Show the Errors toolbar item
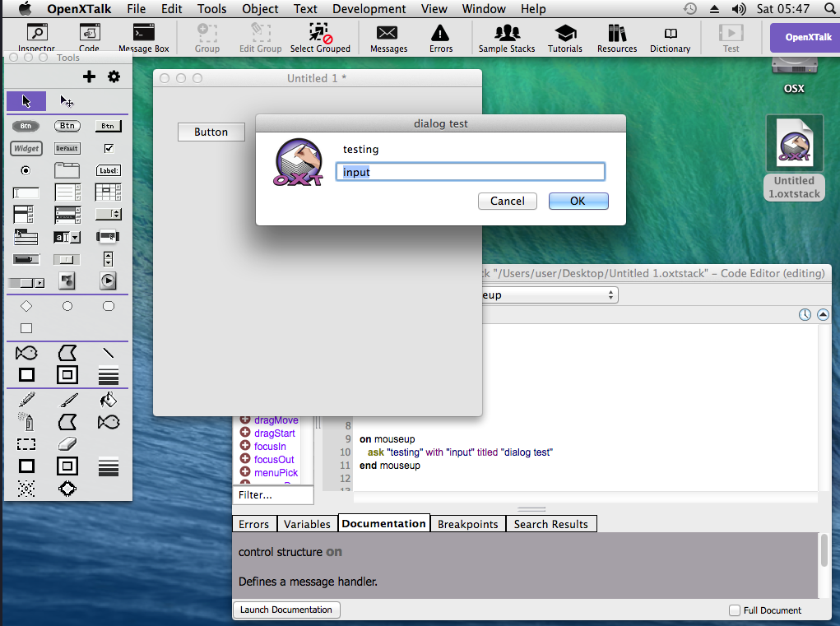This screenshot has height=626, width=840. coord(440,38)
